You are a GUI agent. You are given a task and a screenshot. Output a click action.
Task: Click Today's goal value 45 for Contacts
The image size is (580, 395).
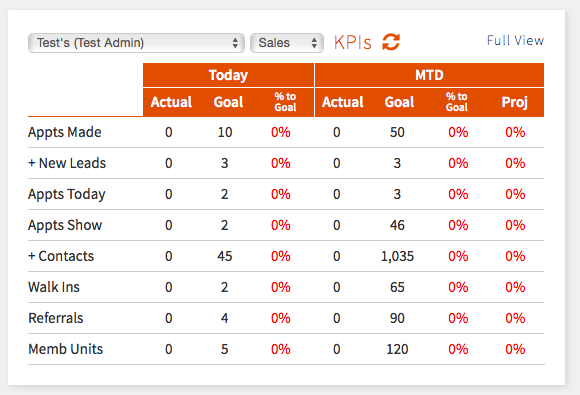(225, 256)
